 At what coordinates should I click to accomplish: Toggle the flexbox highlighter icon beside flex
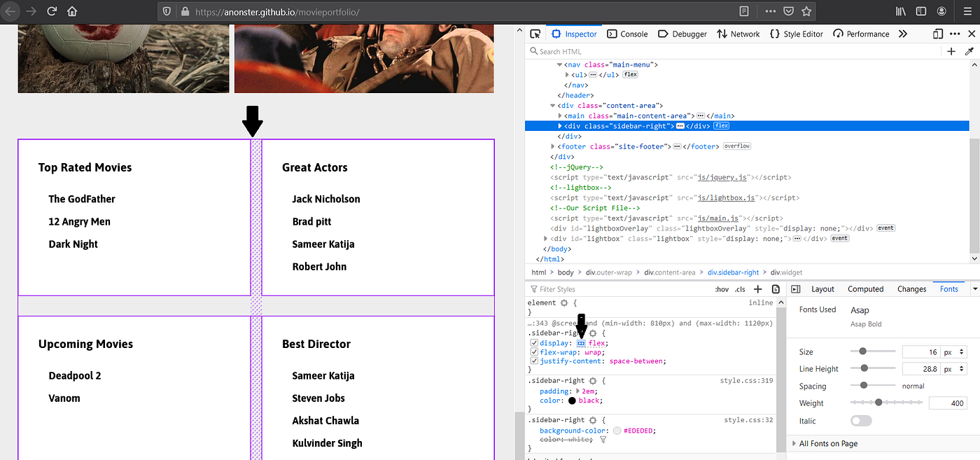point(581,343)
